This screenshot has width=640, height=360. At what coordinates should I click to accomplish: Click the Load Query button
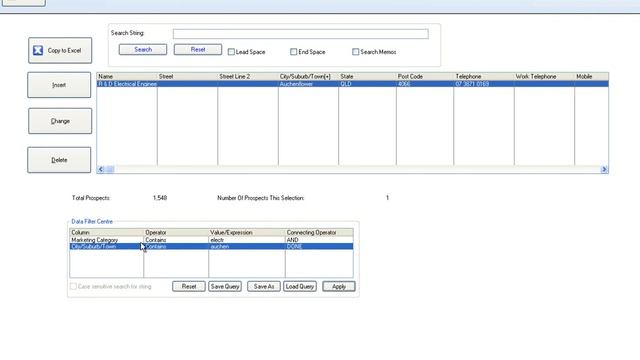pos(300,287)
